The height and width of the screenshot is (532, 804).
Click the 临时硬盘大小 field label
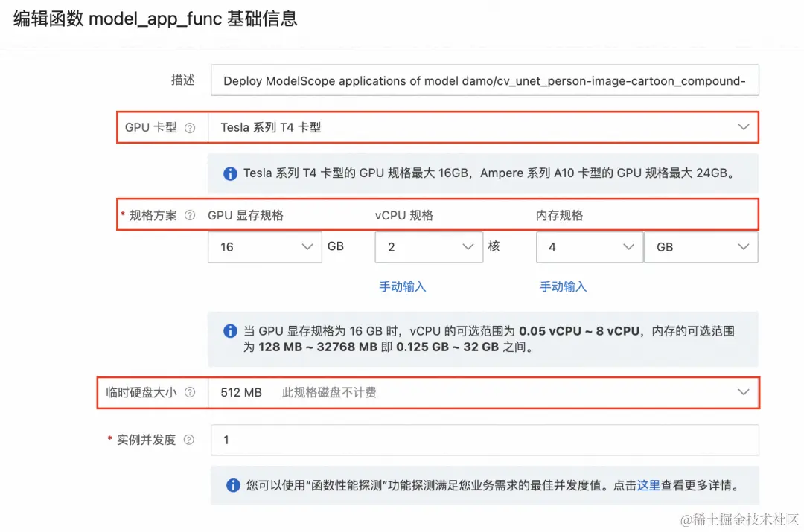[x=141, y=393]
